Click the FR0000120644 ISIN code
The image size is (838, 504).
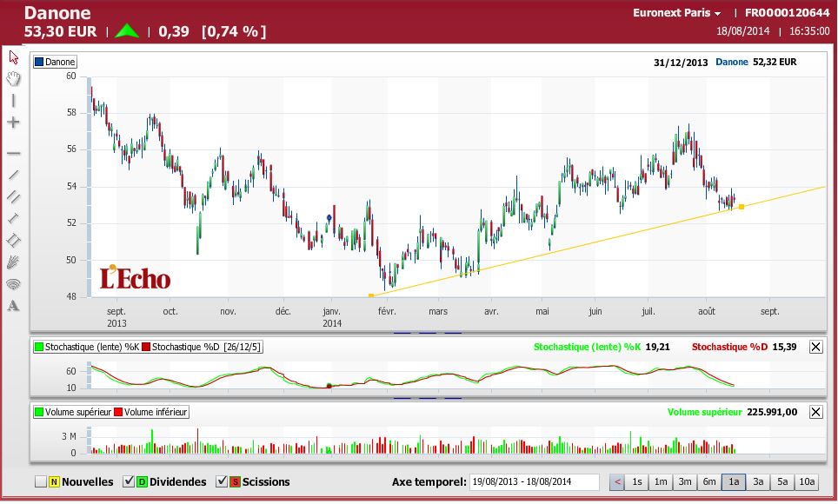(x=788, y=13)
